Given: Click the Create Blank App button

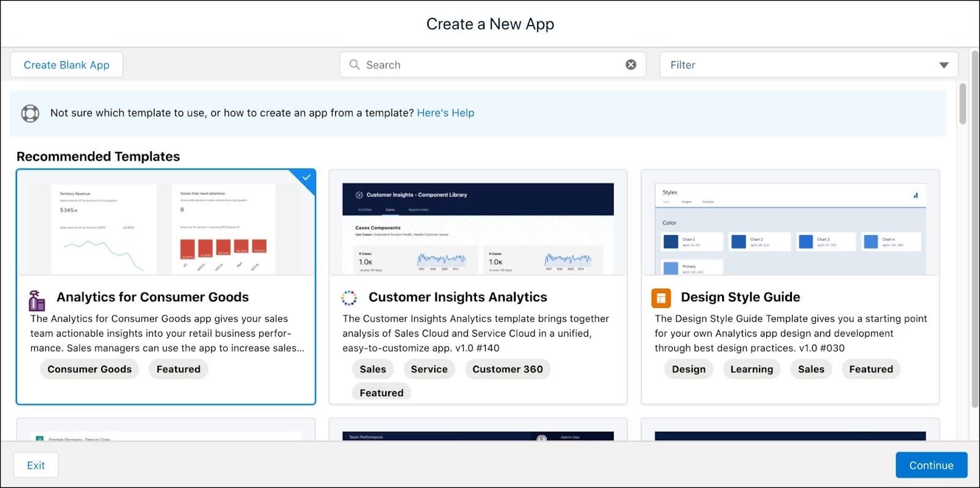Looking at the screenshot, I should [x=67, y=65].
